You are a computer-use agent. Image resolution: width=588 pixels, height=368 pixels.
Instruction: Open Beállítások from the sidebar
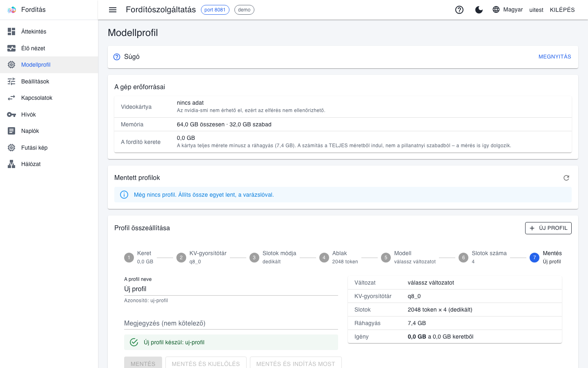49,81
